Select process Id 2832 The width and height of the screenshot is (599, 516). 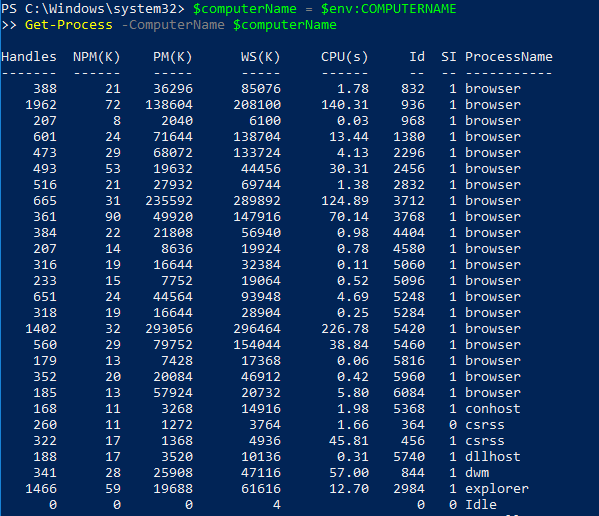tap(409, 185)
